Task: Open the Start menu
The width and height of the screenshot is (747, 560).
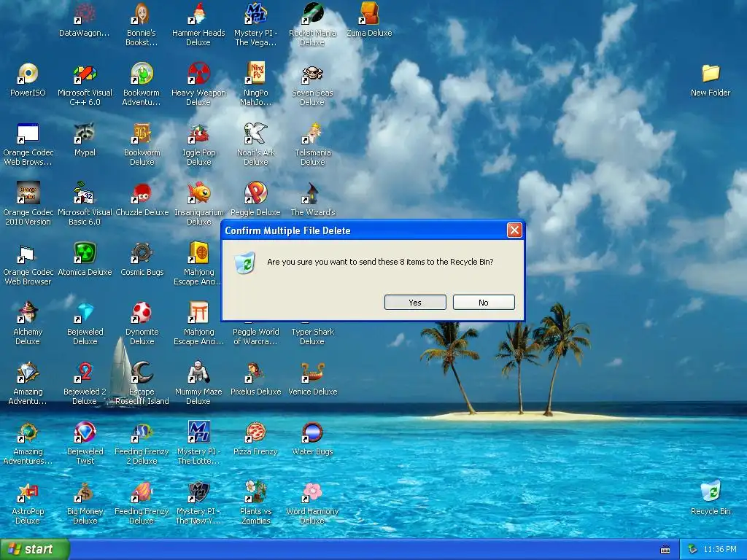Action: 34,549
